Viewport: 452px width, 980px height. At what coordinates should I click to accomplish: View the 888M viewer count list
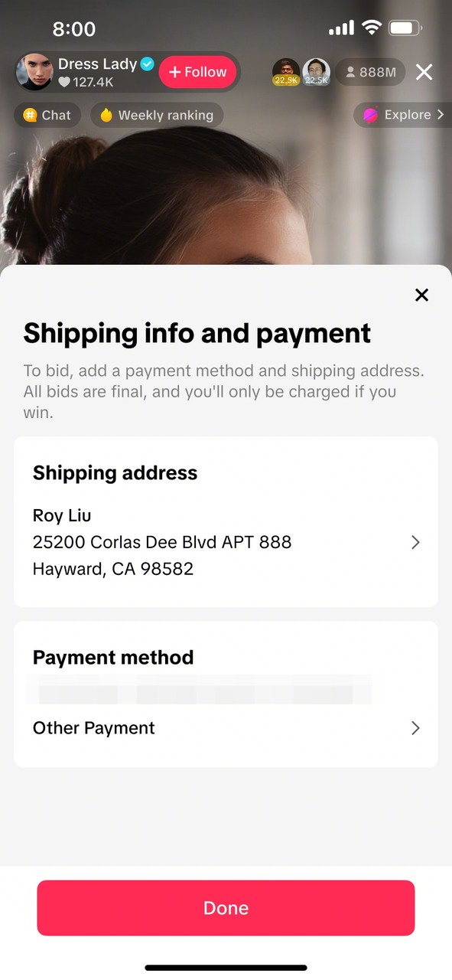pyautogui.click(x=371, y=72)
